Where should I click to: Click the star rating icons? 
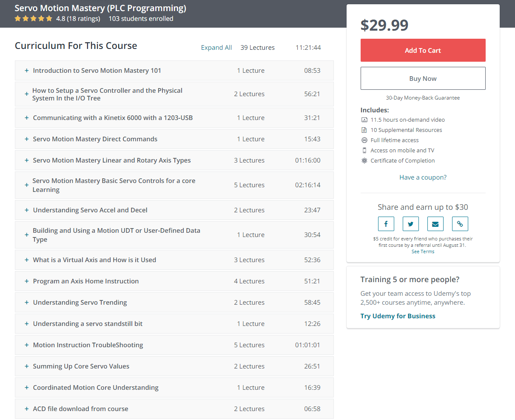[x=33, y=19]
